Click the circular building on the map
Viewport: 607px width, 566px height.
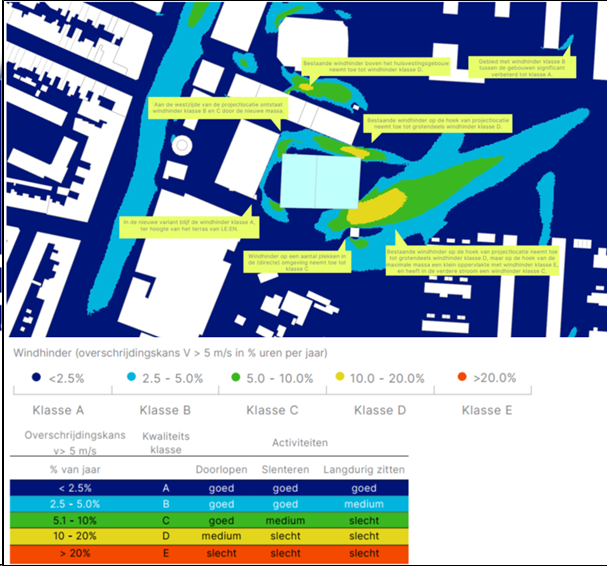point(182,146)
